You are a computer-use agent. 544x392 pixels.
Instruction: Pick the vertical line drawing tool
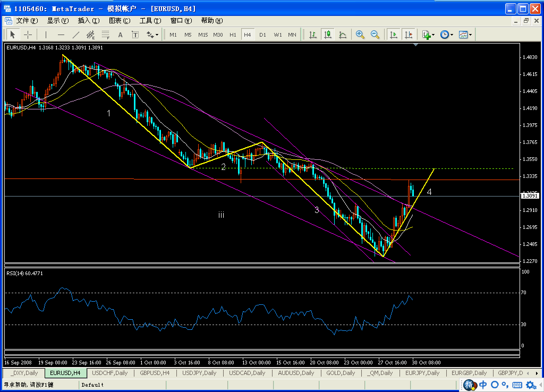tap(46, 35)
